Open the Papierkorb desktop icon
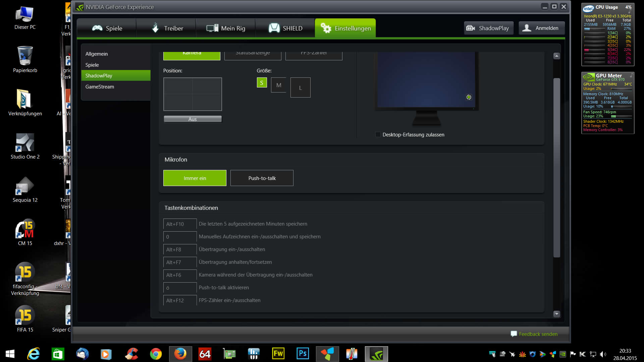 coord(25,60)
